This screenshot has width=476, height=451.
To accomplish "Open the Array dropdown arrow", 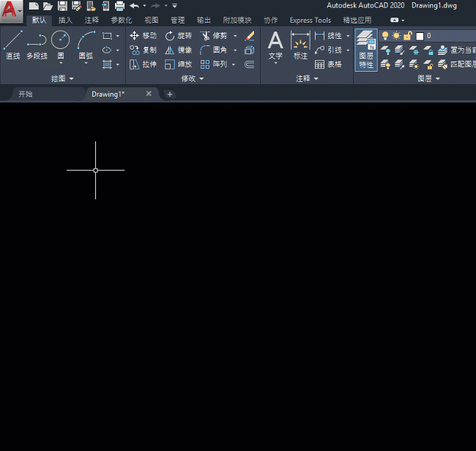I will [234, 64].
